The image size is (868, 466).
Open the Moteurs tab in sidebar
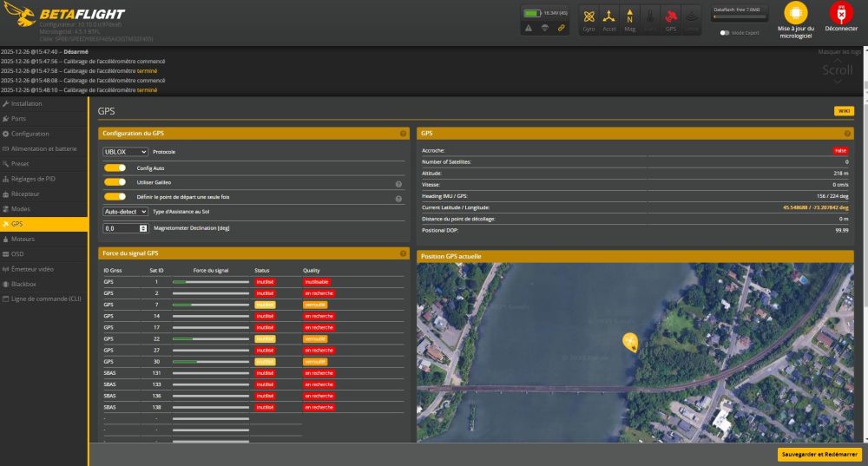tap(23, 238)
